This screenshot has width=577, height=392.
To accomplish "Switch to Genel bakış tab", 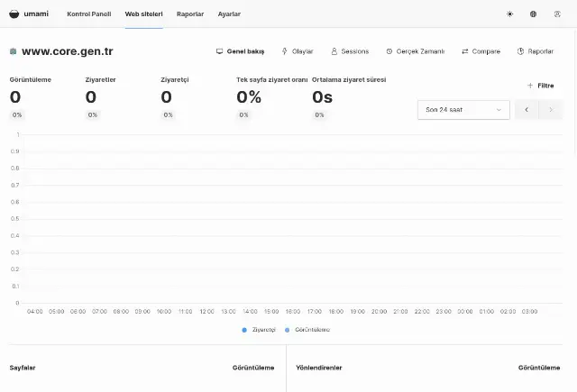I will click(x=241, y=51).
